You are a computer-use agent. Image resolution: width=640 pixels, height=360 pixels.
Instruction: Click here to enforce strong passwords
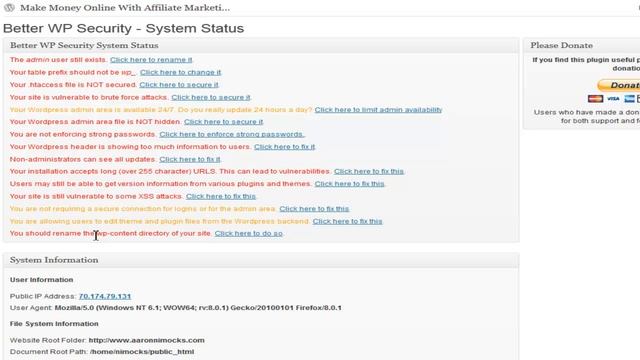coord(231,134)
